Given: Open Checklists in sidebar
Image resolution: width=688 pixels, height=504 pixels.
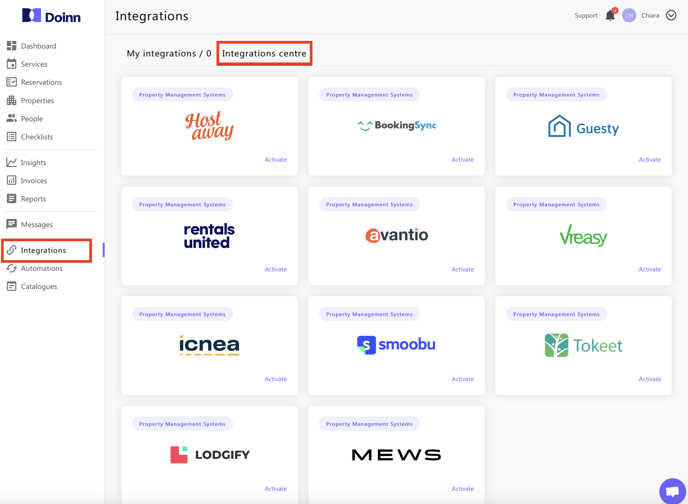Looking at the screenshot, I should coord(37,137).
